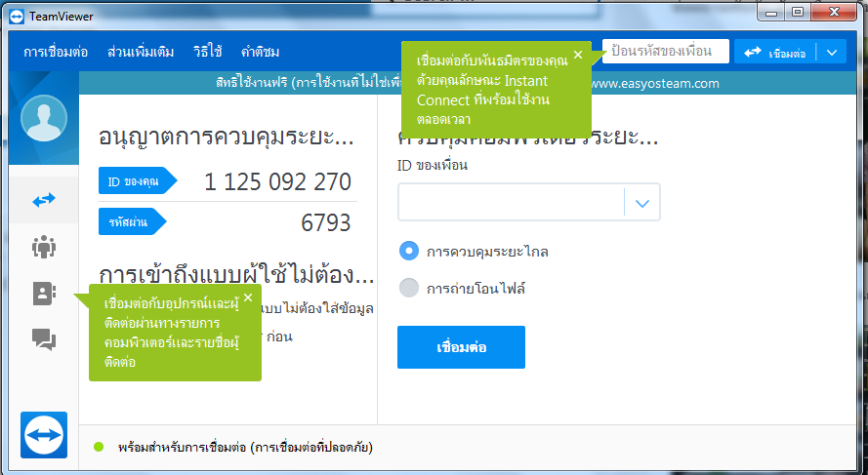Screen dimensions: 868x475
Task: Expand the ID ของเพื่อน dropdown arrow
Action: tap(642, 203)
